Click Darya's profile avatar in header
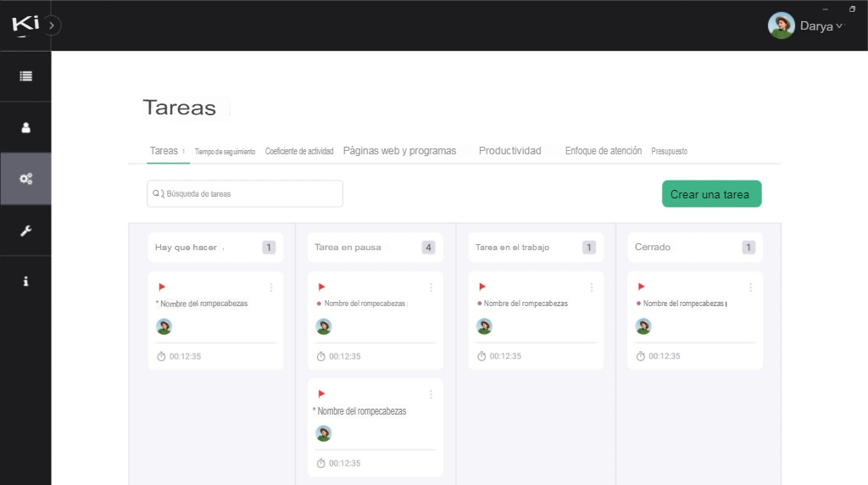 pos(781,25)
